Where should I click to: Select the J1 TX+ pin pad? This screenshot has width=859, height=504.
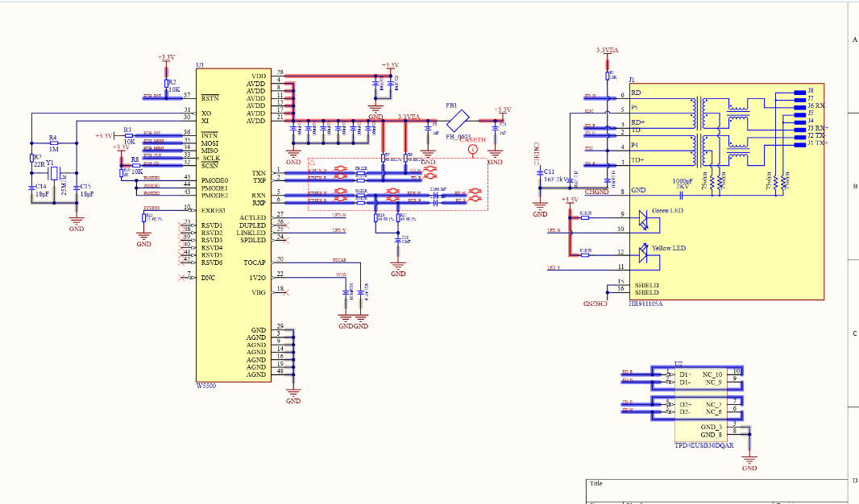(x=800, y=144)
